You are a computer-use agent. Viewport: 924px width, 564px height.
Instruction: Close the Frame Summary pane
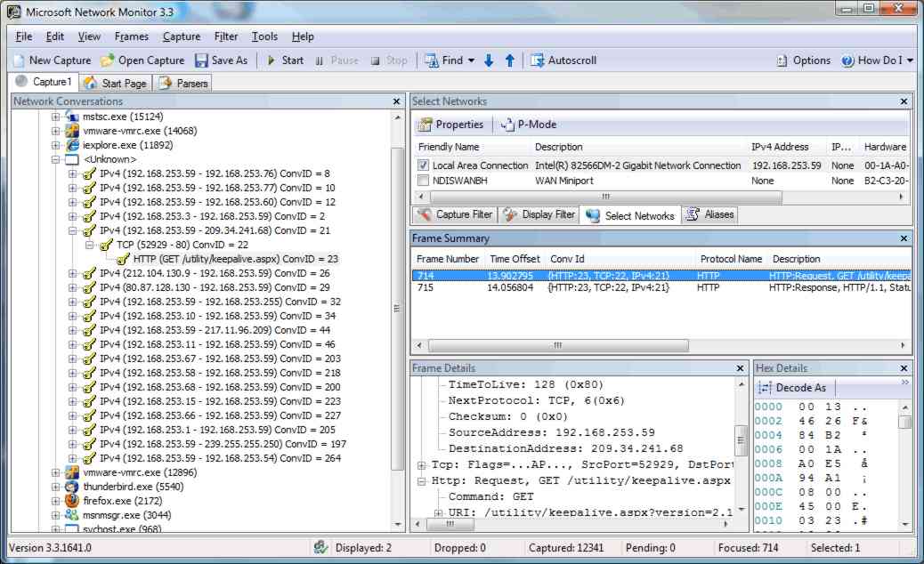coord(904,238)
